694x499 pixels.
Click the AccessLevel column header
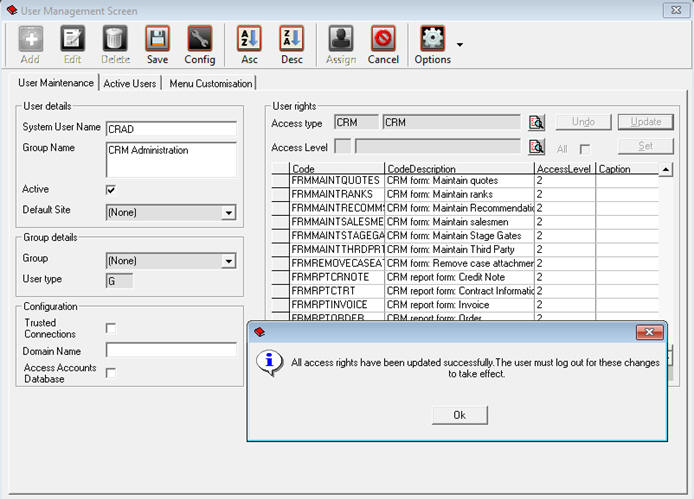pyautogui.click(x=565, y=169)
